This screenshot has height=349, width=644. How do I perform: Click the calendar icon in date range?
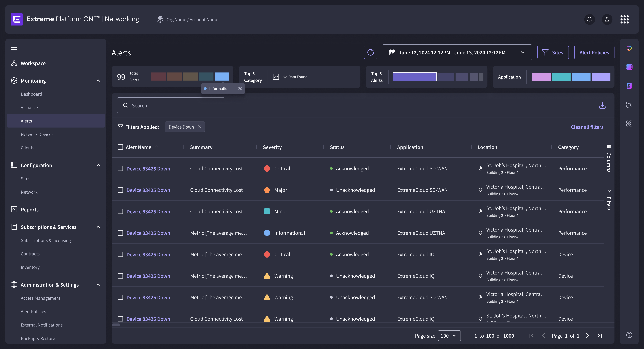392,52
